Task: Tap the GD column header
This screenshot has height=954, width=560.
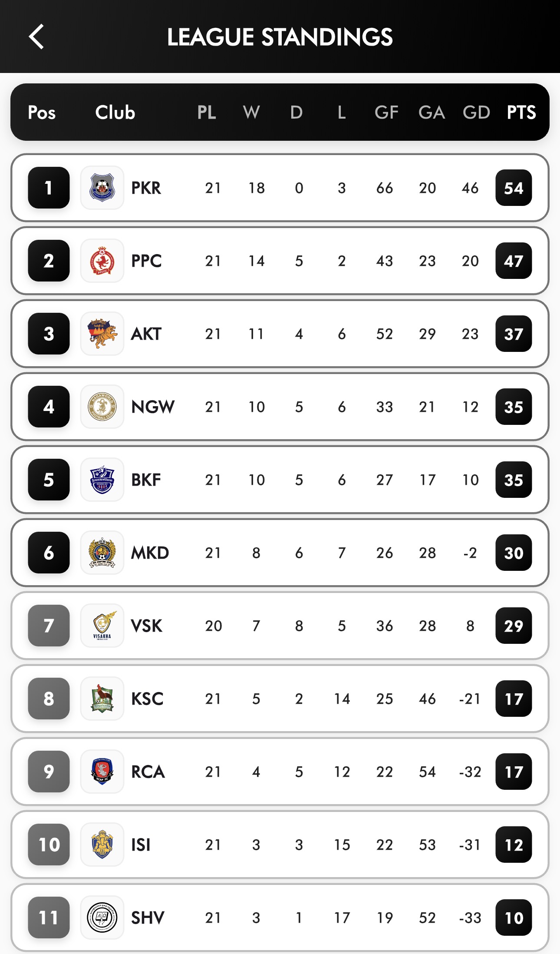Action: [476, 113]
